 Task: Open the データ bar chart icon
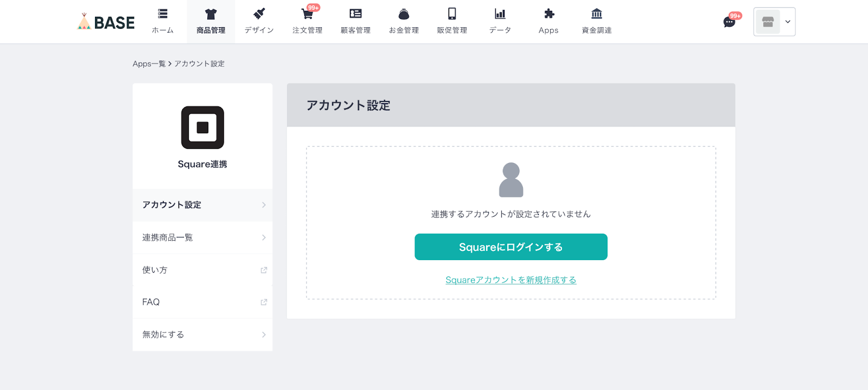click(x=500, y=14)
